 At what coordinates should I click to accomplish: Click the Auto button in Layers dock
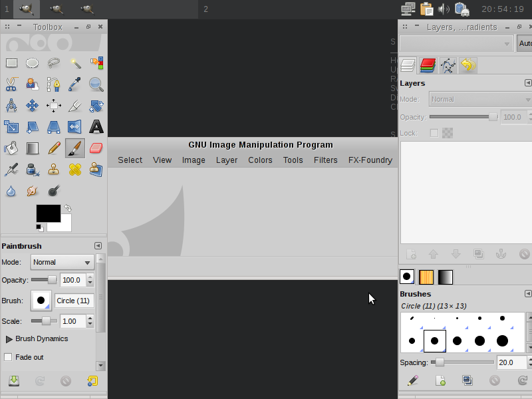tap(525, 43)
